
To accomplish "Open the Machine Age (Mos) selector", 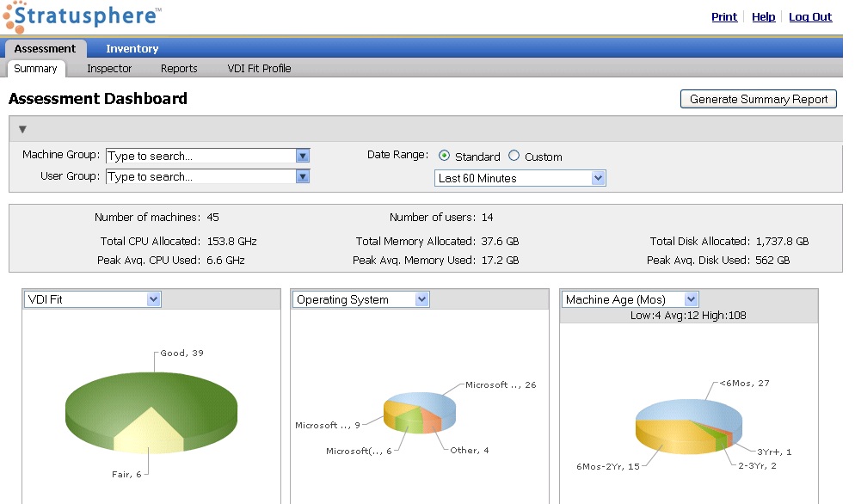I will tap(630, 299).
